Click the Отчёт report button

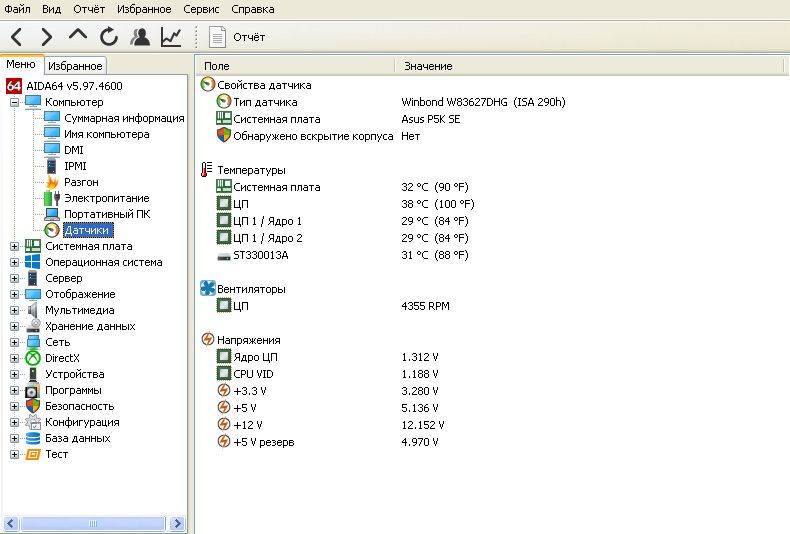point(237,37)
